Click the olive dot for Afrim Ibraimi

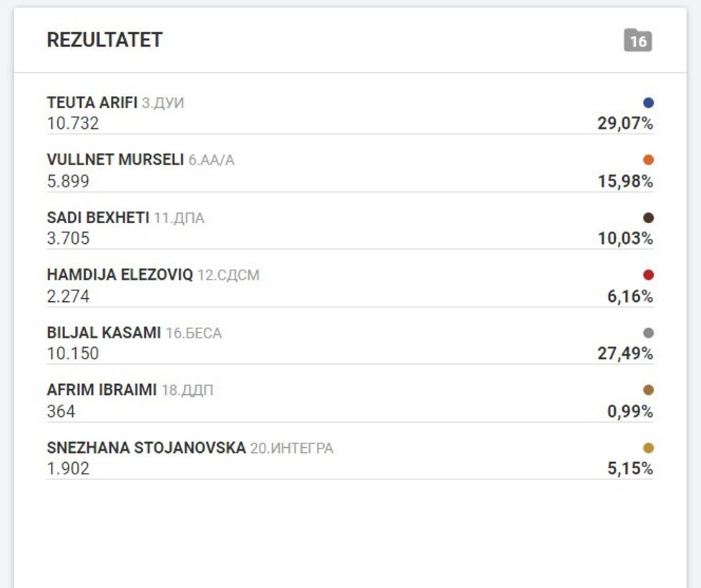(648, 391)
